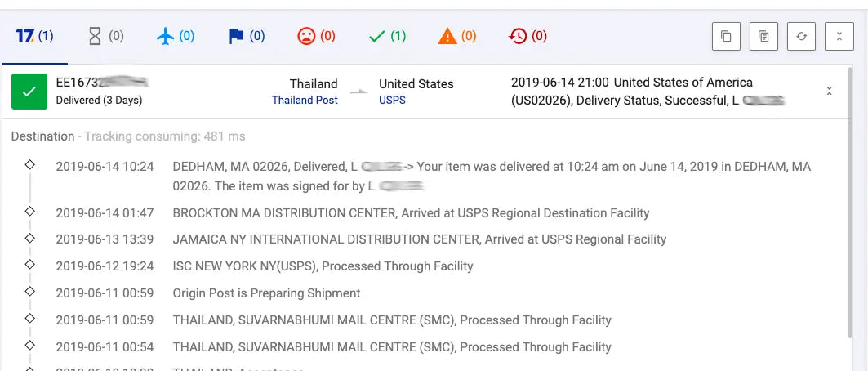Click the refresh tracking icon button
Image resolution: width=868 pixels, height=371 pixels.
tap(801, 37)
